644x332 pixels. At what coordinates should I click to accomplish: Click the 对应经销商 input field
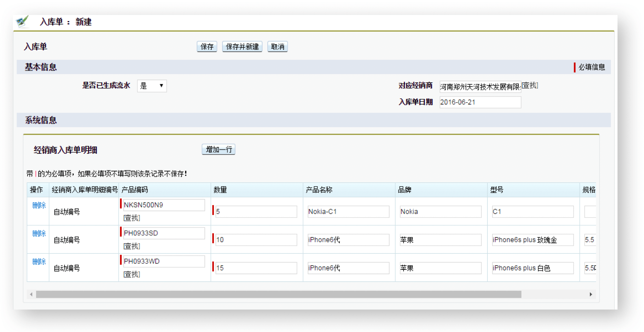(x=480, y=87)
